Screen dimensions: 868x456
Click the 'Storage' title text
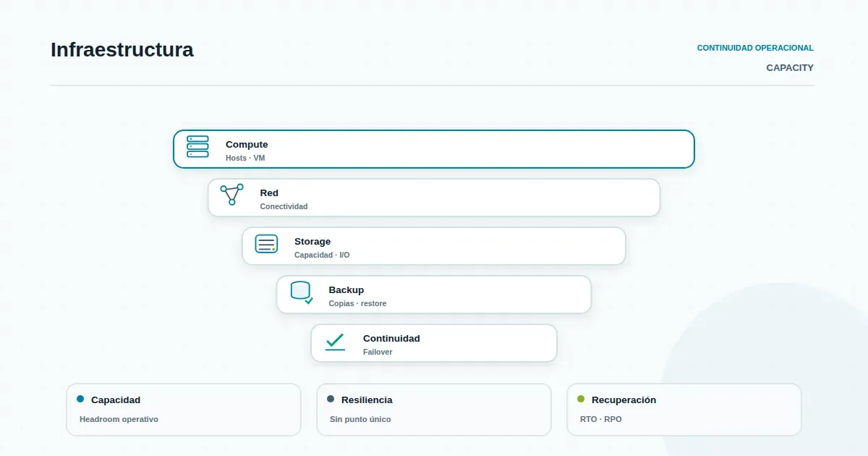pyautogui.click(x=312, y=242)
